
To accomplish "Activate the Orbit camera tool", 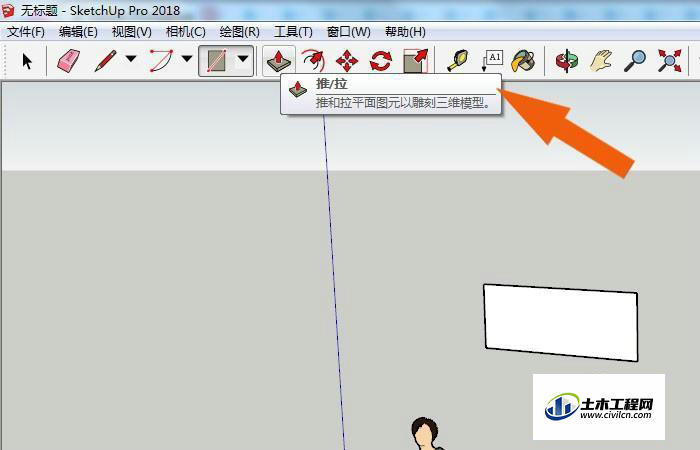I will point(567,61).
